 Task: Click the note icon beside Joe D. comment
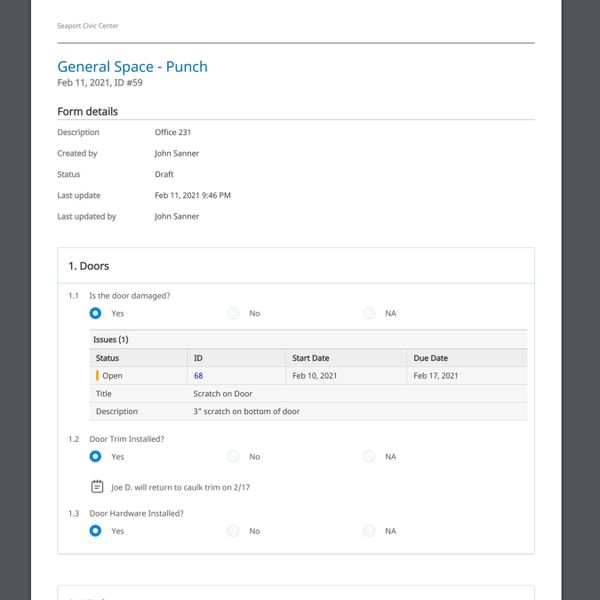97,487
